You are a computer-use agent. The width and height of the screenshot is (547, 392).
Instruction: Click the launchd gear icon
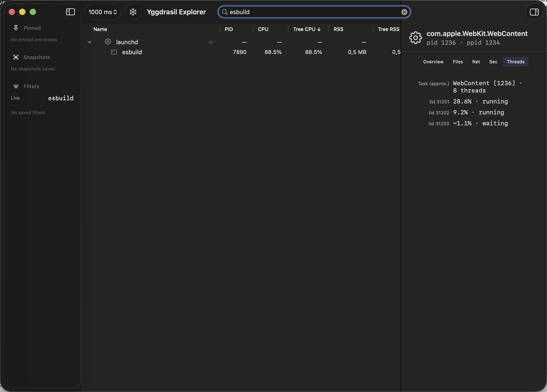click(x=108, y=42)
